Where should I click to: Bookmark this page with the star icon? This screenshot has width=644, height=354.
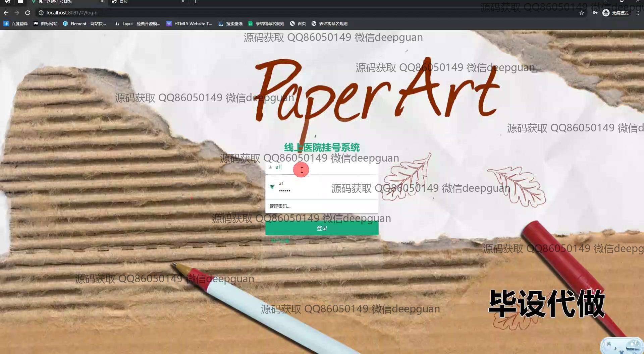tap(582, 13)
